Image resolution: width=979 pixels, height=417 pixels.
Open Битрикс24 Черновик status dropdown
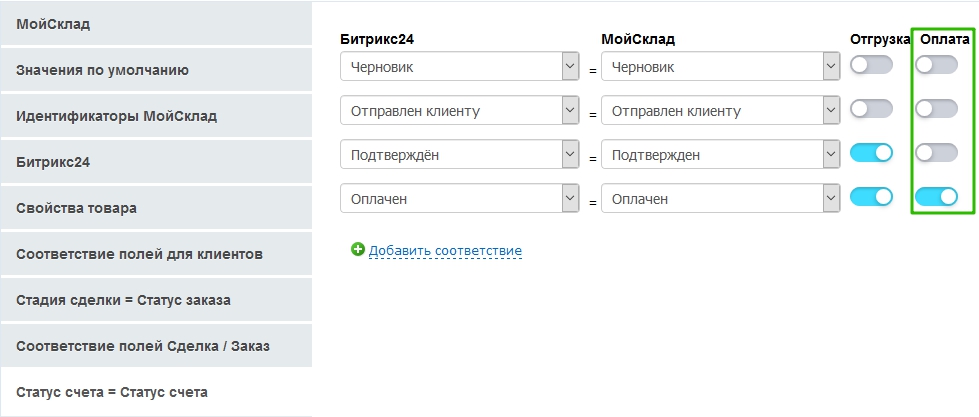click(x=460, y=67)
